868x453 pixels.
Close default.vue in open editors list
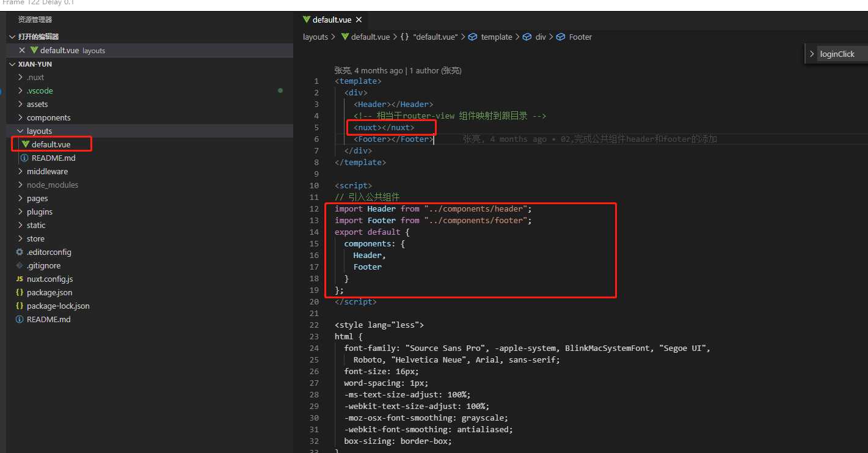click(22, 50)
